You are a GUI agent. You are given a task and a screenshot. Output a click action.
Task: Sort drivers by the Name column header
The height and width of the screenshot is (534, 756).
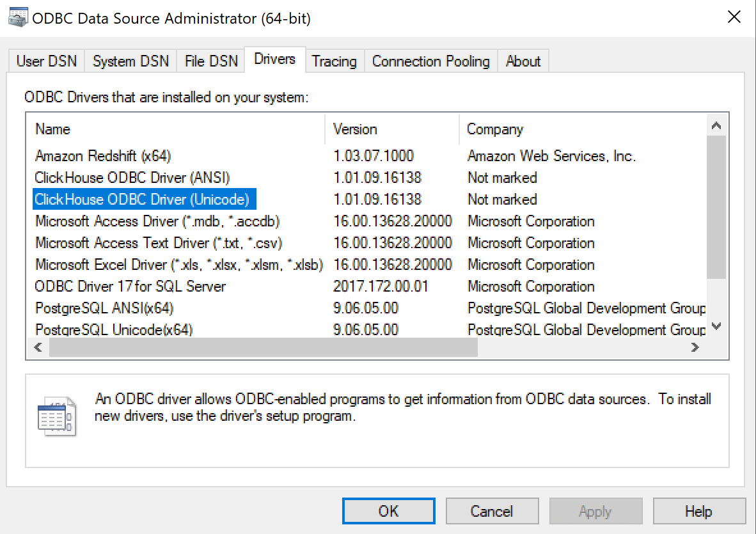[x=175, y=129]
